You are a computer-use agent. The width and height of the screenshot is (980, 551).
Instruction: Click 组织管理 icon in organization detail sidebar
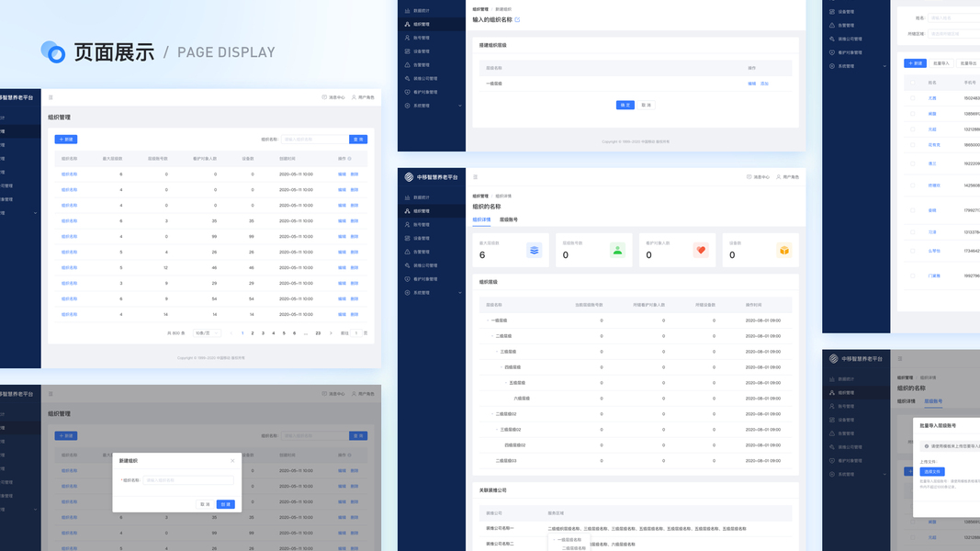(408, 211)
